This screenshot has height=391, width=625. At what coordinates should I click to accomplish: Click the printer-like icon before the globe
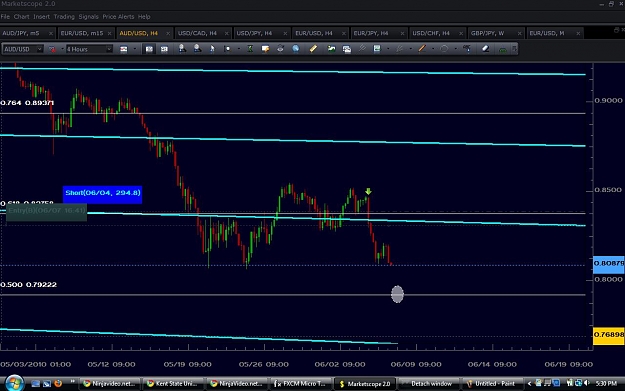tap(280, 49)
